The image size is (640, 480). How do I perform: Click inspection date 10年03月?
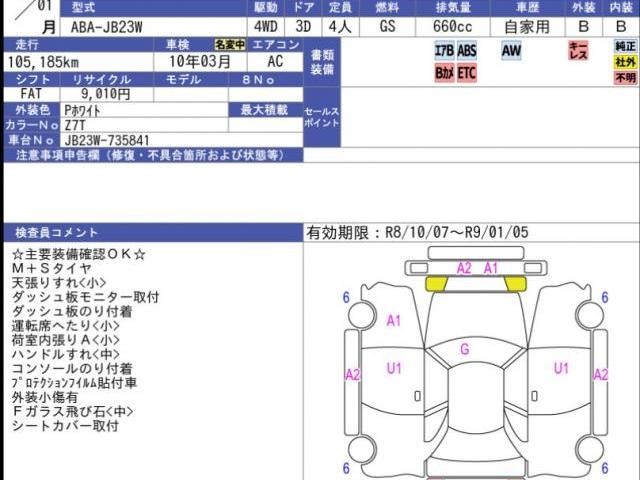(200, 62)
